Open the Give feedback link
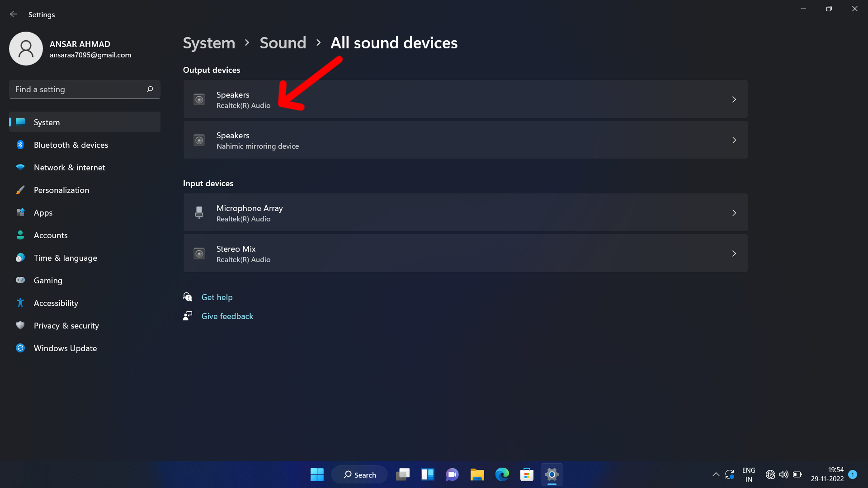 227,316
